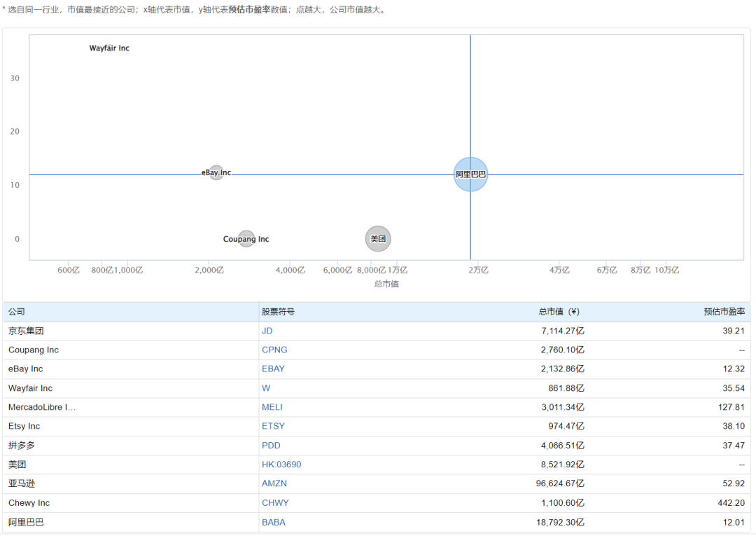Open the JD ticker link
Viewport: 756px width, 536px height.
coord(267,331)
